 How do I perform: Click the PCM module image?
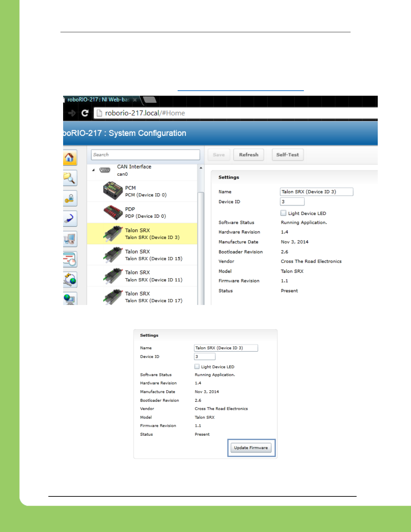pyautogui.click(x=113, y=191)
